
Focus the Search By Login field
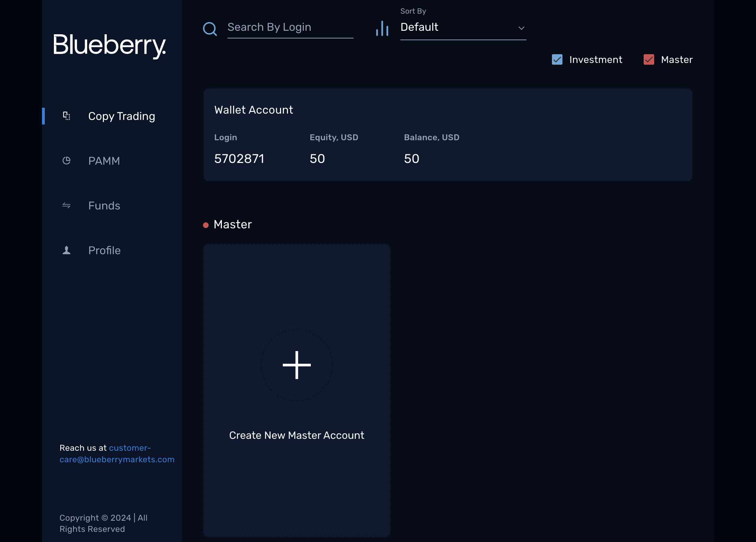pos(290,27)
